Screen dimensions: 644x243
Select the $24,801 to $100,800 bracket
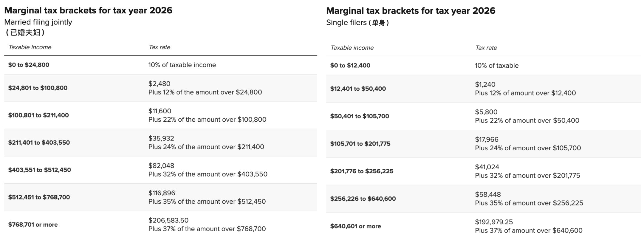click(38, 88)
